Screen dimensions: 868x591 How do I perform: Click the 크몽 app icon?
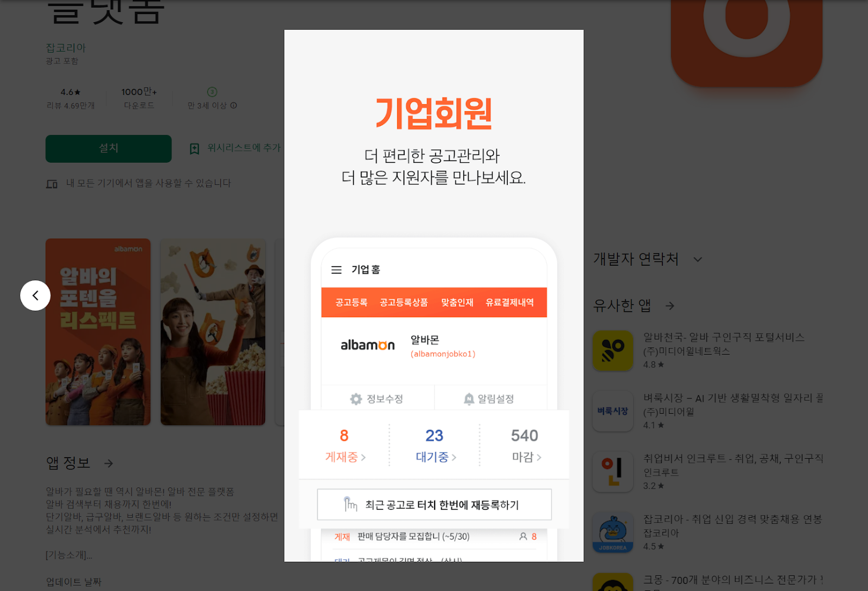(x=613, y=582)
